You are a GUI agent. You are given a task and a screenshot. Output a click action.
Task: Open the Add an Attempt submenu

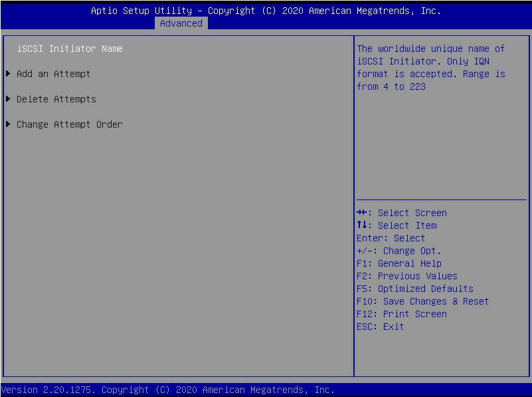click(x=53, y=74)
